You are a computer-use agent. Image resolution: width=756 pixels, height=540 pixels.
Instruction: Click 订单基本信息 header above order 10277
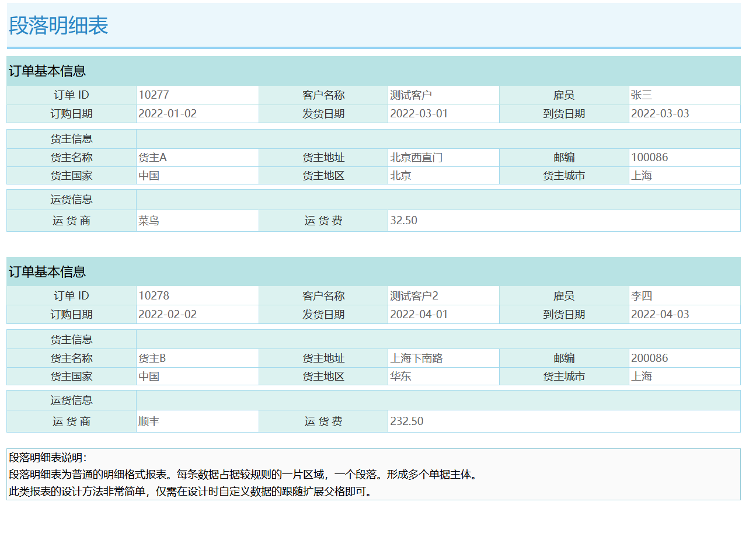tap(47, 71)
